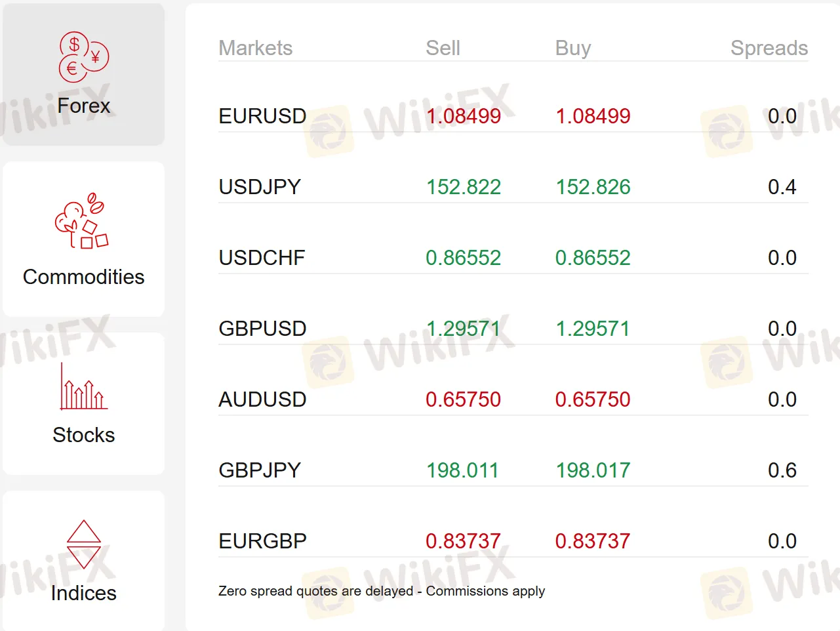Click the GBPJPY buy price 198.017
840x631 pixels.
click(593, 470)
